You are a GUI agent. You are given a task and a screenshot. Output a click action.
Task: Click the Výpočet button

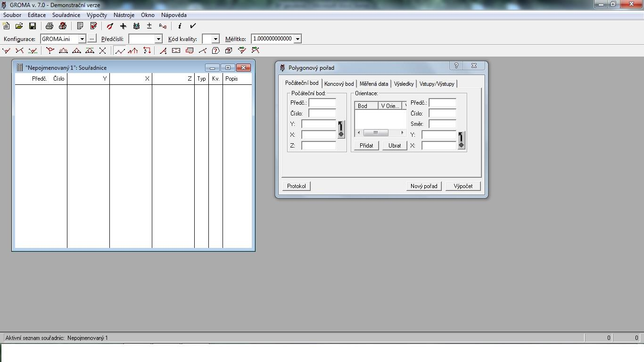[x=463, y=186]
